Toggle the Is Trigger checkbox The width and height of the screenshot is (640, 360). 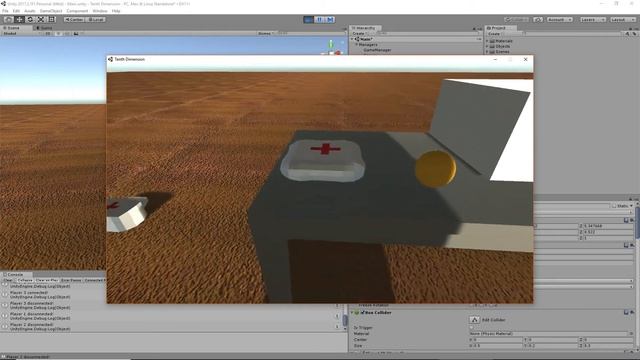[471, 327]
